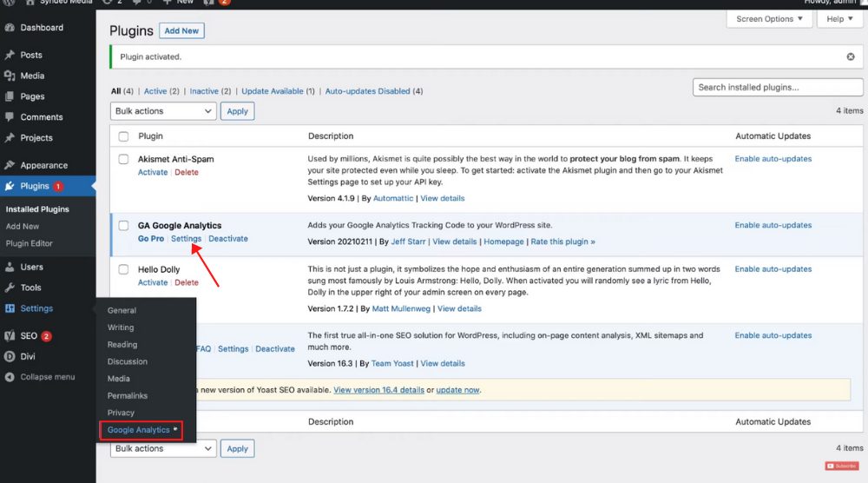Open Jeff Starr author link

coord(409,241)
